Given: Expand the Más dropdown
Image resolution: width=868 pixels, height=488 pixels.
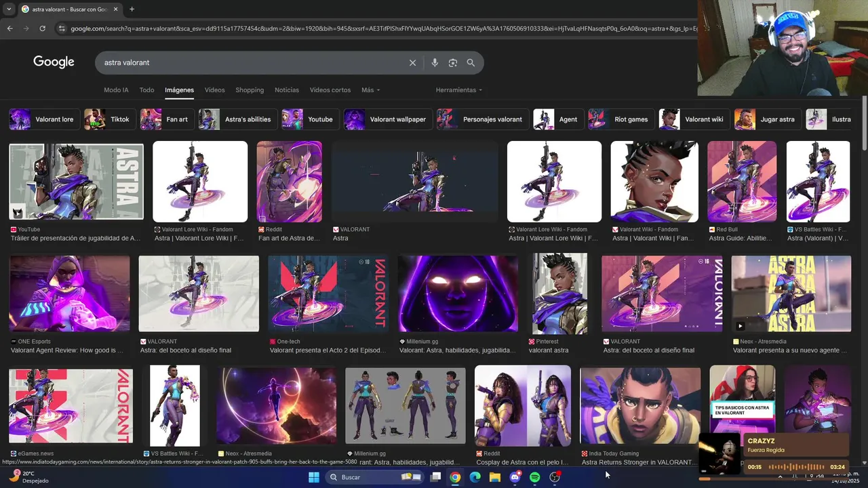Looking at the screenshot, I should tap(370, 90).
